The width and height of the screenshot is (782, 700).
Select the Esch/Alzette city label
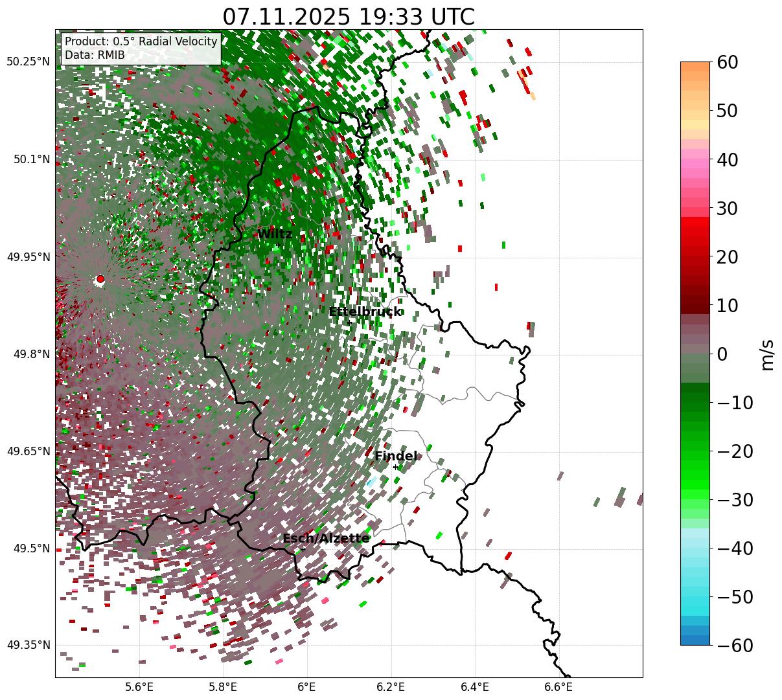coord(326,539)
